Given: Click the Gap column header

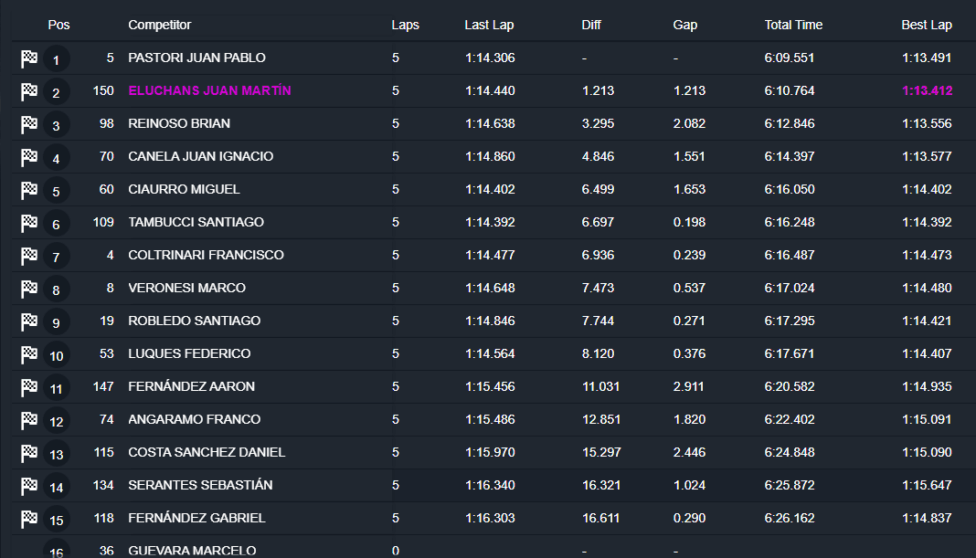Looking at the screenshot, I should (685, 25).
